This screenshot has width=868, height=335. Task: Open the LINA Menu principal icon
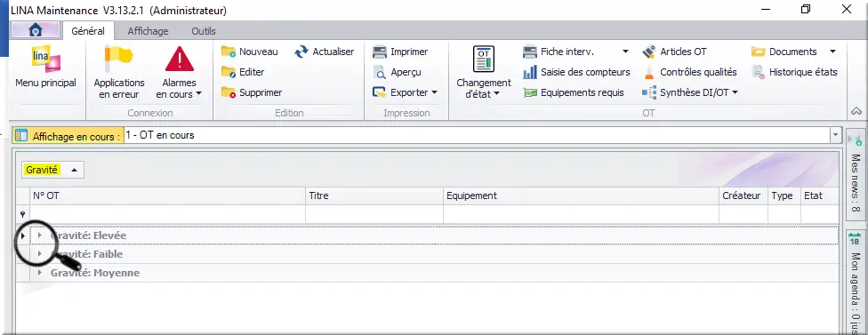tap(46, 59)
